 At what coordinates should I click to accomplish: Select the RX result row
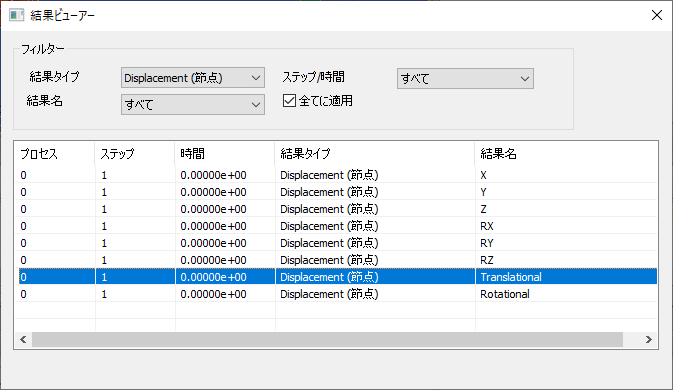(336, 226)
